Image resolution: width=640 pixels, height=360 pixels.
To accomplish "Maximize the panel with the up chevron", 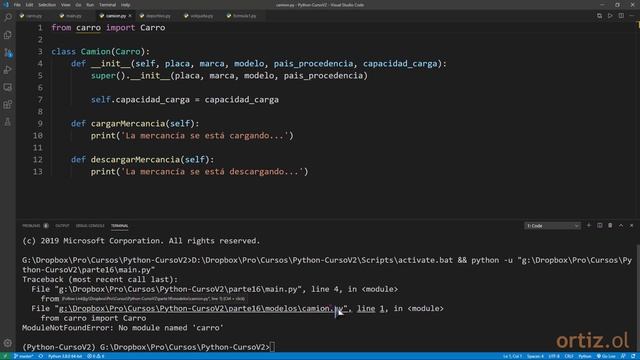I will 621,225.
